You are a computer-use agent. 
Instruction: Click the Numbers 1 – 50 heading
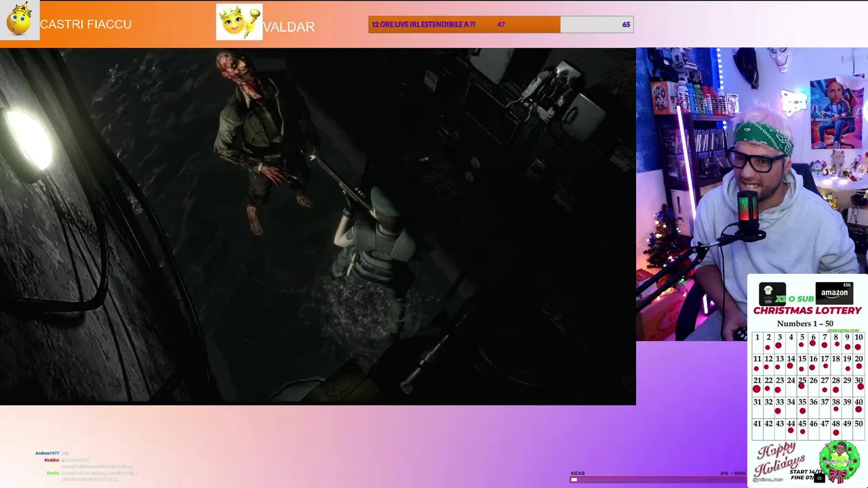click(x=806, y=323)
